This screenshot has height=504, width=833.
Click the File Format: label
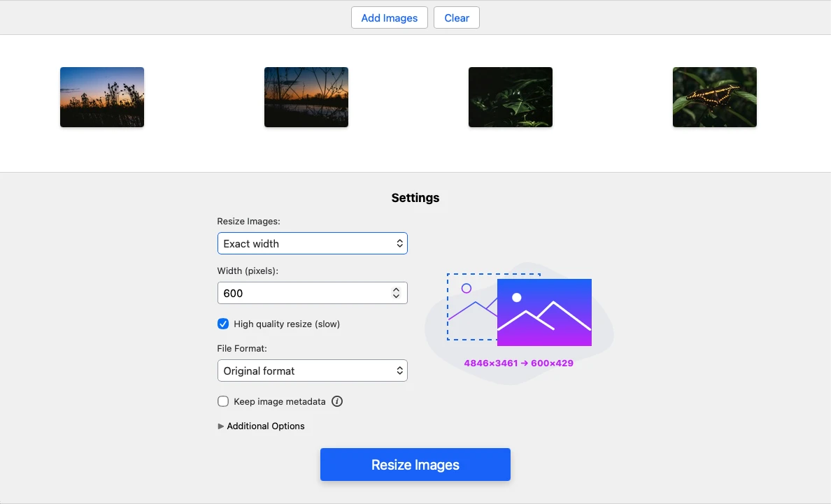click(242, 348)
